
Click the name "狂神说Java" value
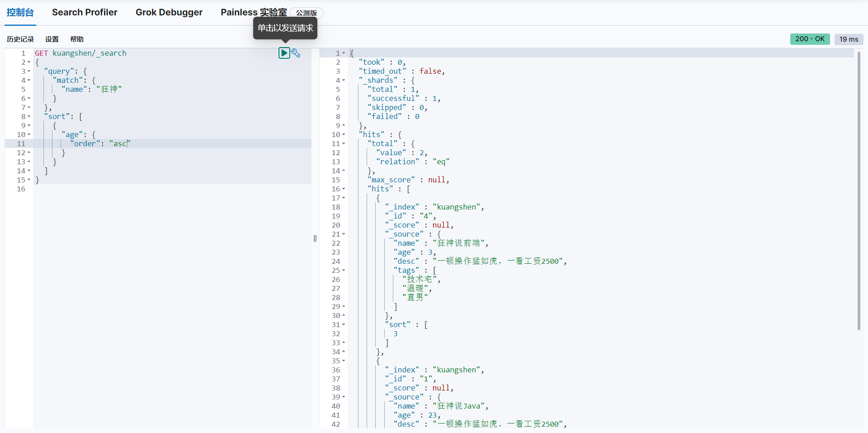click(x=459, y=406)
